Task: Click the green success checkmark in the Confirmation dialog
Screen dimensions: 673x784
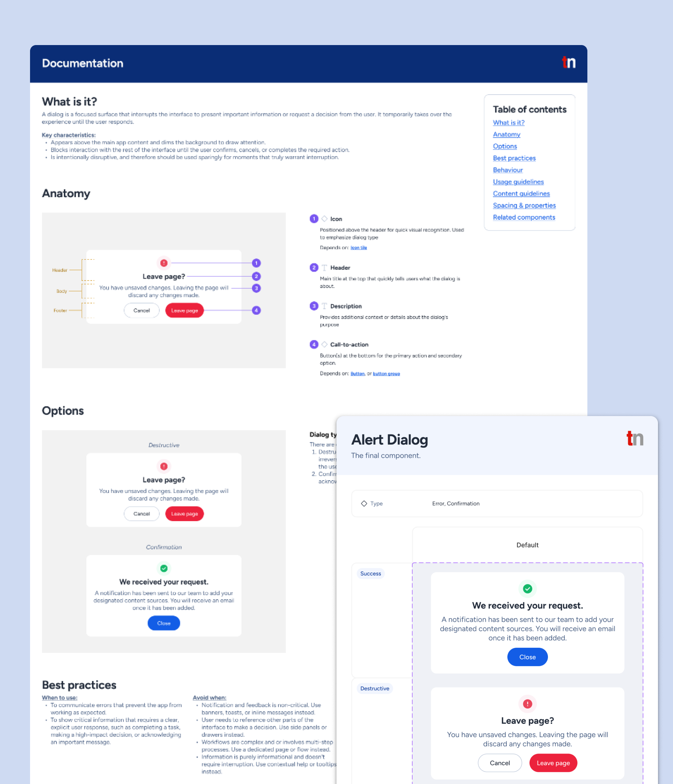Action: click(x=163, y=568)
